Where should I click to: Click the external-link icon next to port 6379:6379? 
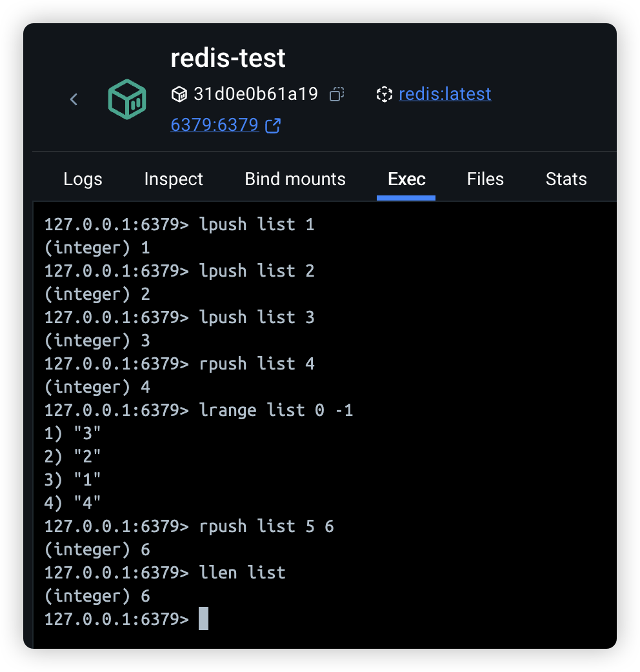point(273,125)
